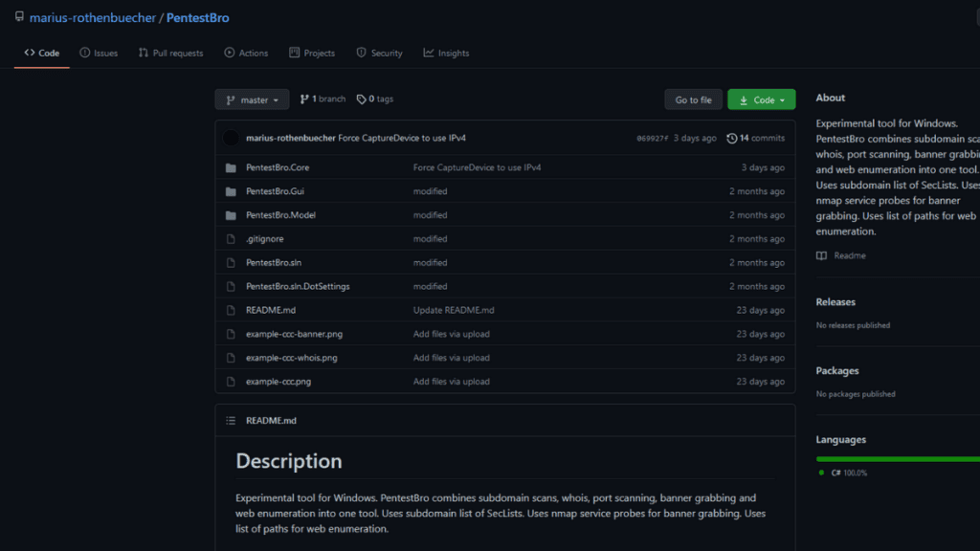The width and height of the screenshot is (980, 551).
Task: Open the PentestBro.sln file
Action: pyautogui.click(x=274, y=262)
